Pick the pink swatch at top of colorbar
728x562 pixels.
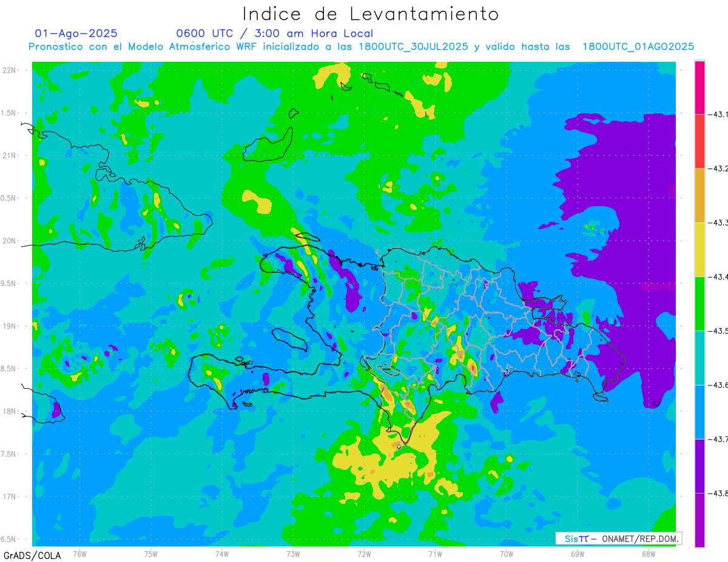pos(699,87)
